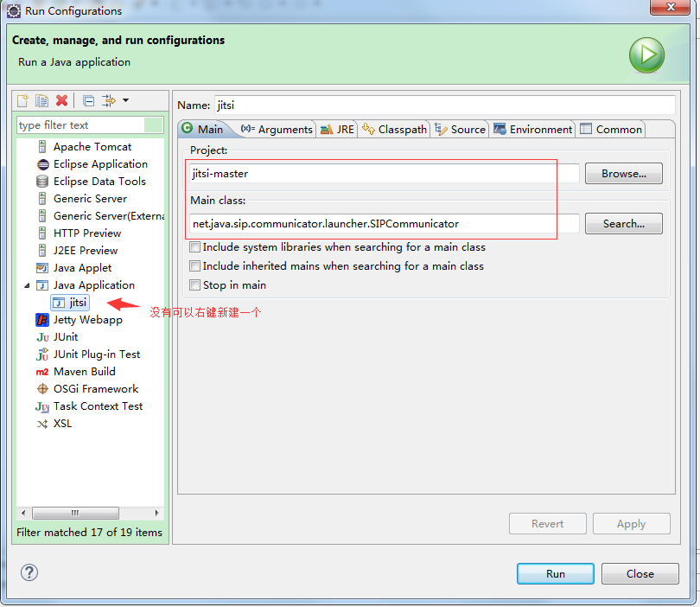Click the help question mark icon
700x607 pixels.
coord(29,572)
